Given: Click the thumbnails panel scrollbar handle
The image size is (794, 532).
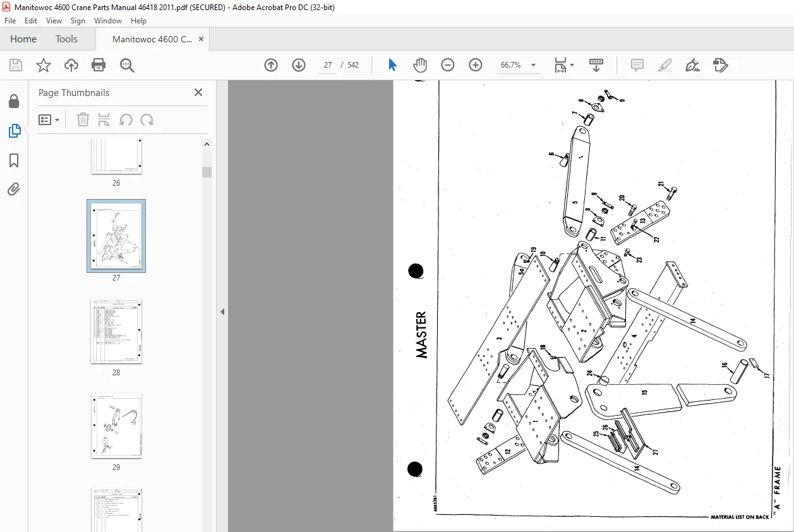Looking at the screenshot, I should tap(207, 172).
